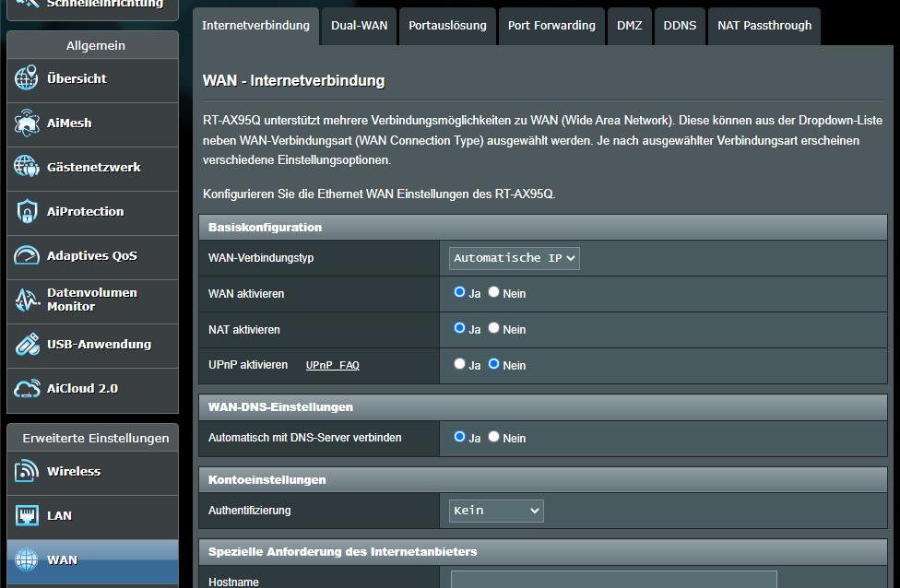Image resolution: width=900 pixels, height=588 pixels.
Task: Switch to Dual-WAN tab
Action: pos(360,26)
